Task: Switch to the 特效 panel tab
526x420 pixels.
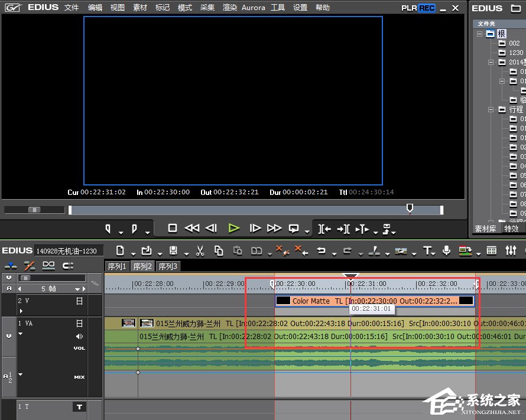Action: [x=511, y=229]
